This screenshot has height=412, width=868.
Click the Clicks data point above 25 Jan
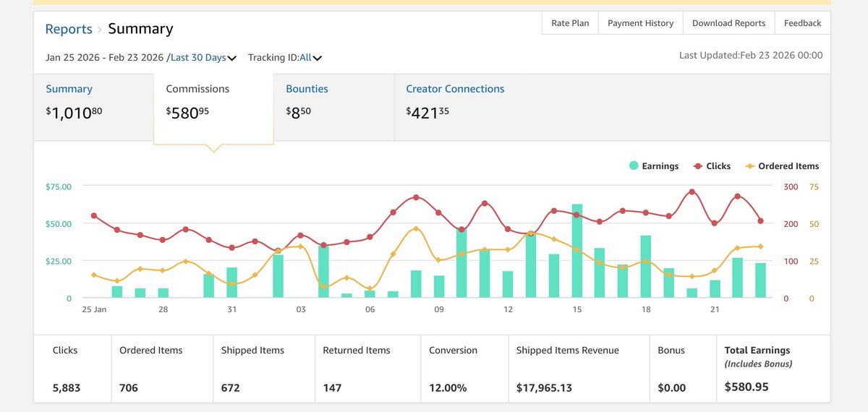pos(94,215)
